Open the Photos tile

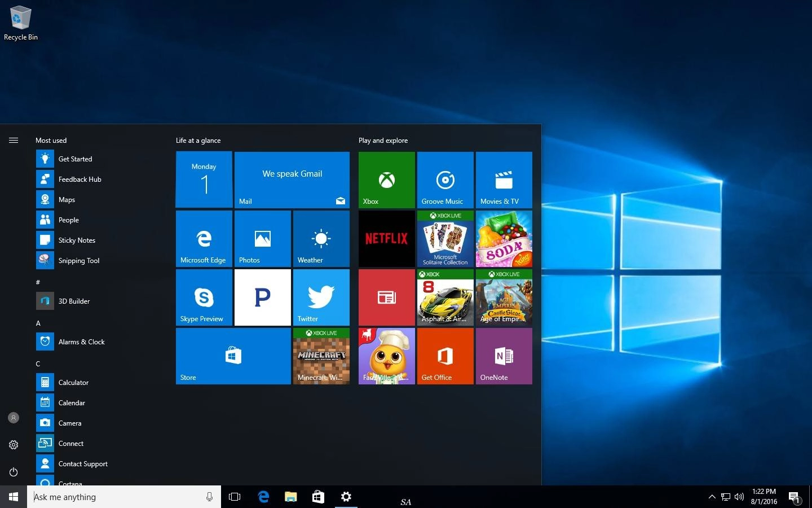(263, 238)
